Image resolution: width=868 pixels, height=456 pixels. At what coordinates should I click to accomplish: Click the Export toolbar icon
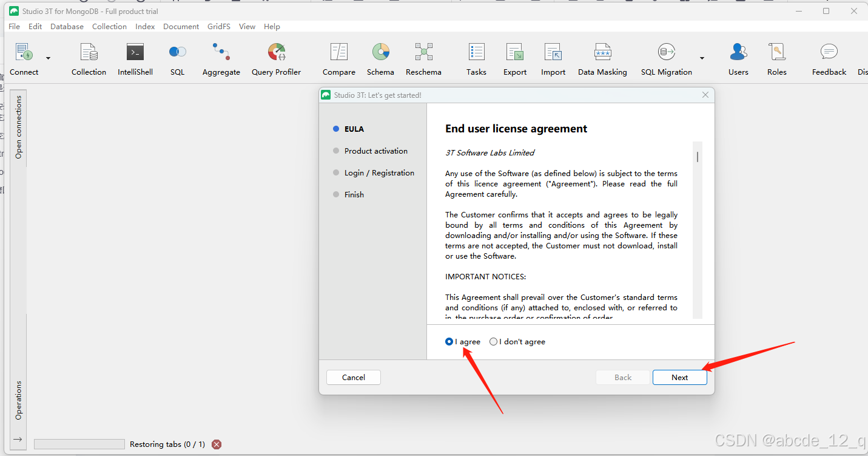pyautogui.click(x=515, y=60)
